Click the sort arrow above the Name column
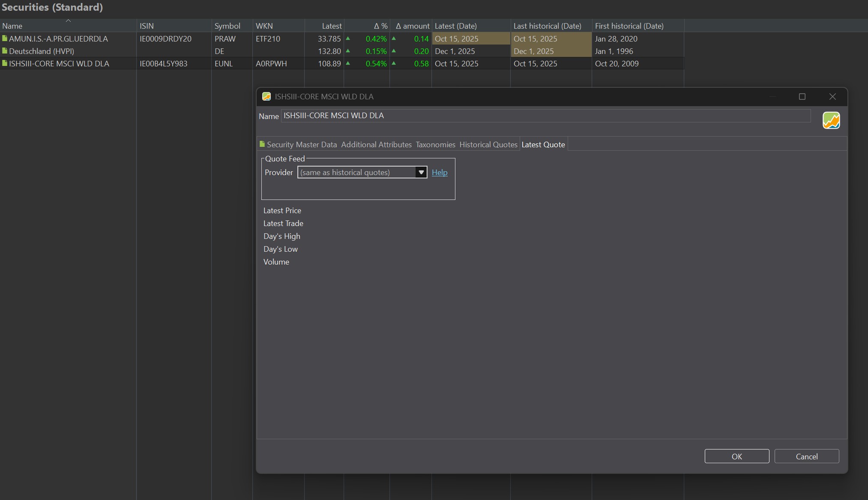 68,21
